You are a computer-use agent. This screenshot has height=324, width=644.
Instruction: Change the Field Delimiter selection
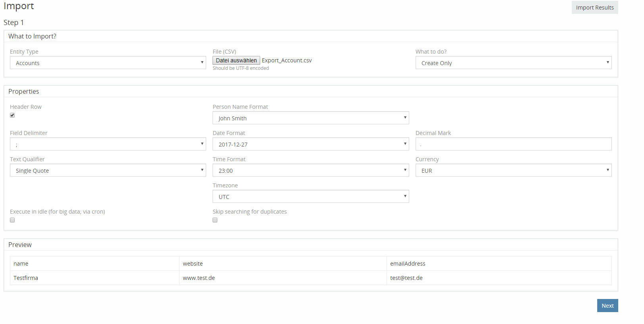pos(108,144)
